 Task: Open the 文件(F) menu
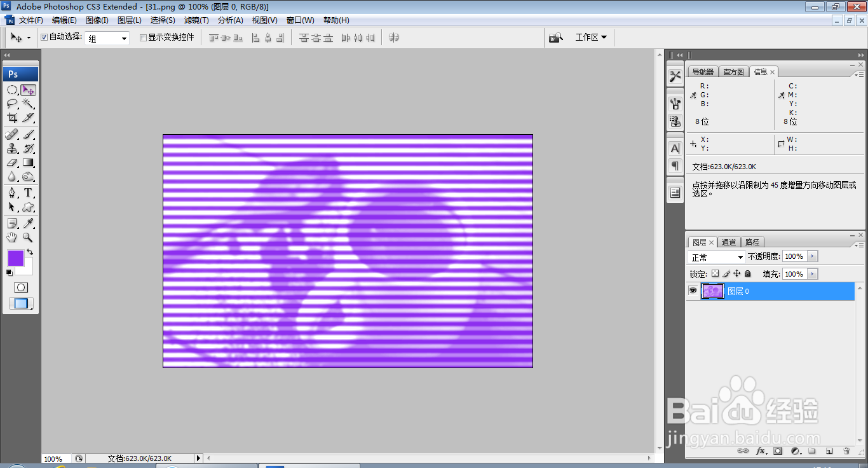click(x=31, y=20)
